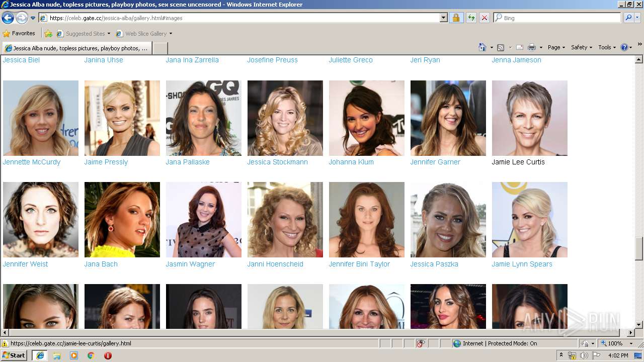Click the Jessica Paszka name text
The height and width of the screenshot is (362, 644).
(434, 264)
